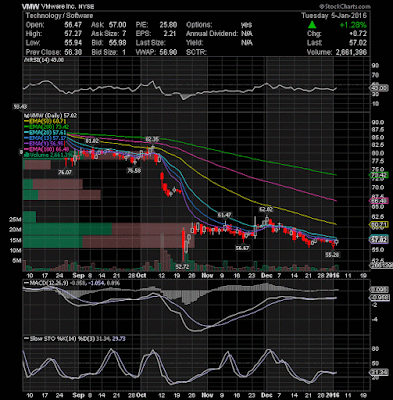Click the stochastic 31.34 axis value tag
The width and height of the screenshot is (393, 400).
click(x=379, y=372)
